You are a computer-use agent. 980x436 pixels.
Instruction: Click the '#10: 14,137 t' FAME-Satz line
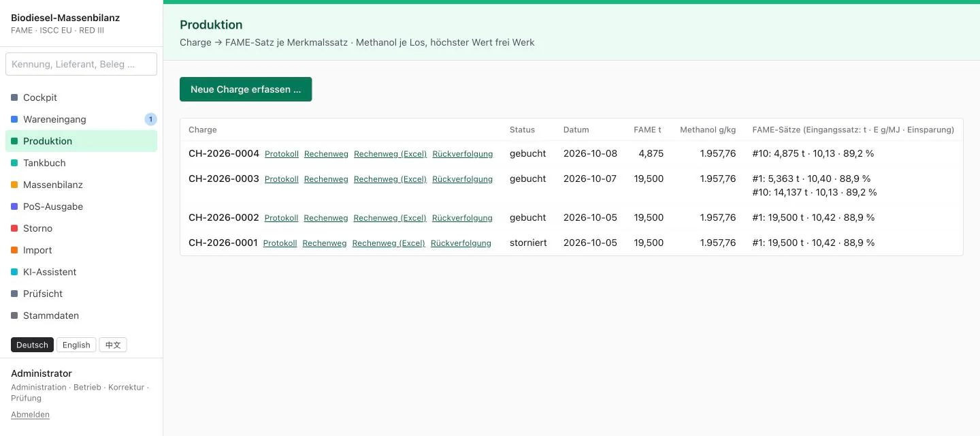coord(815,192)
